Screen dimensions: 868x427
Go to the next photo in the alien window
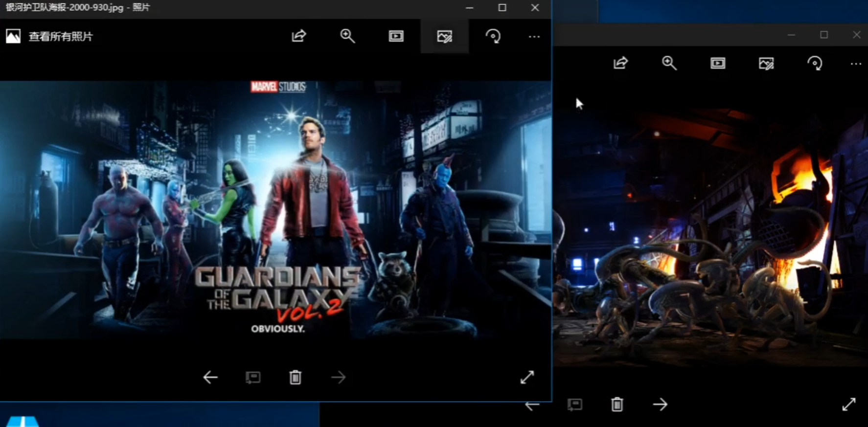(x=660, y=405)
